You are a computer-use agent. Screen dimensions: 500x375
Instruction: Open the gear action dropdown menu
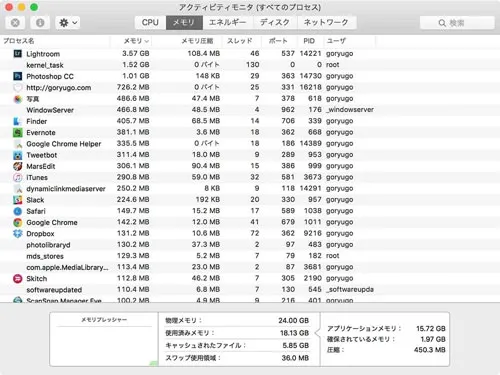pyautogui.click(x=68, y=23)
